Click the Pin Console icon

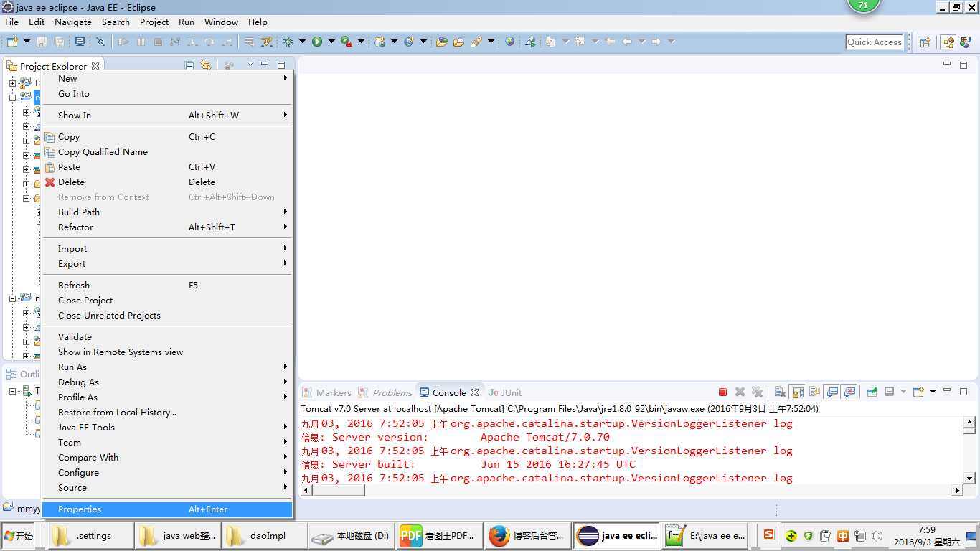(872, 392)
